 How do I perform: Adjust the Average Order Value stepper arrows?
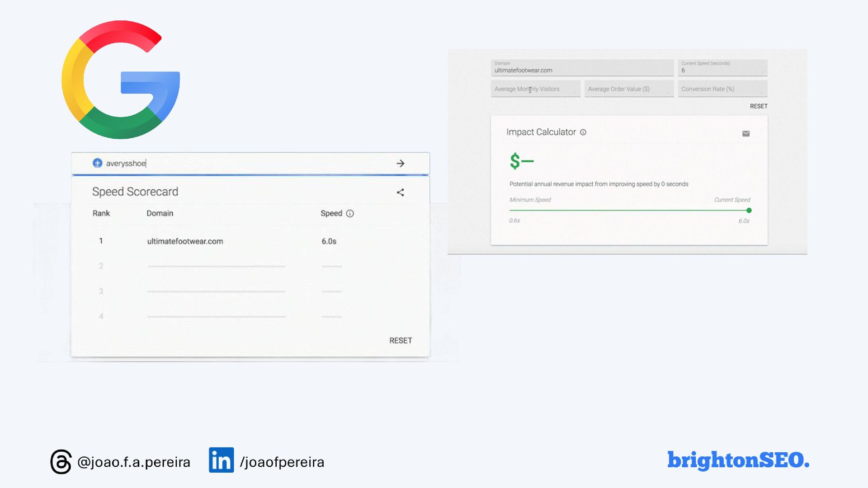(x=668, y=90)
